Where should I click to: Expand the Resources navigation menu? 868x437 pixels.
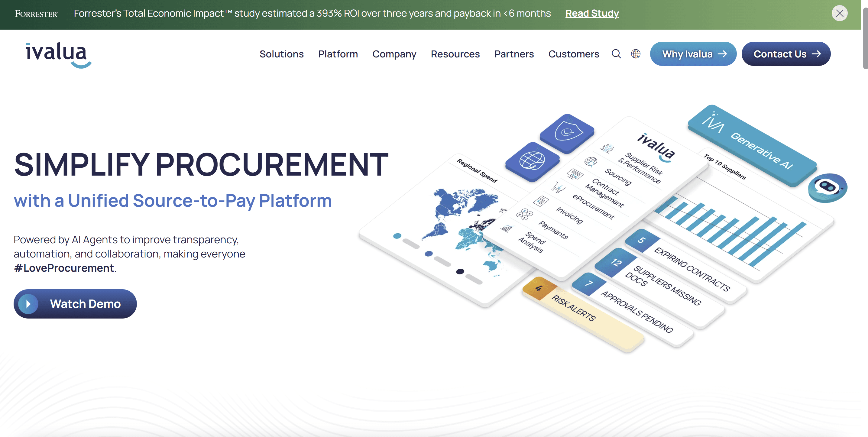click(x=455, y=54)
